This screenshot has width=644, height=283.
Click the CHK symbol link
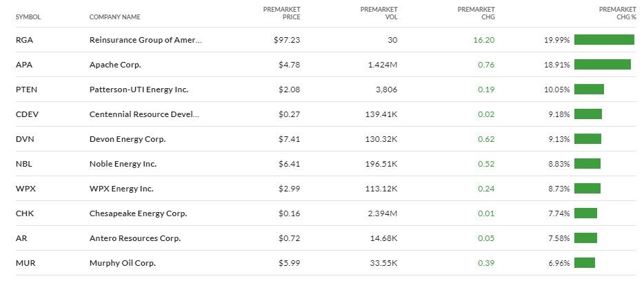point(24,213)
